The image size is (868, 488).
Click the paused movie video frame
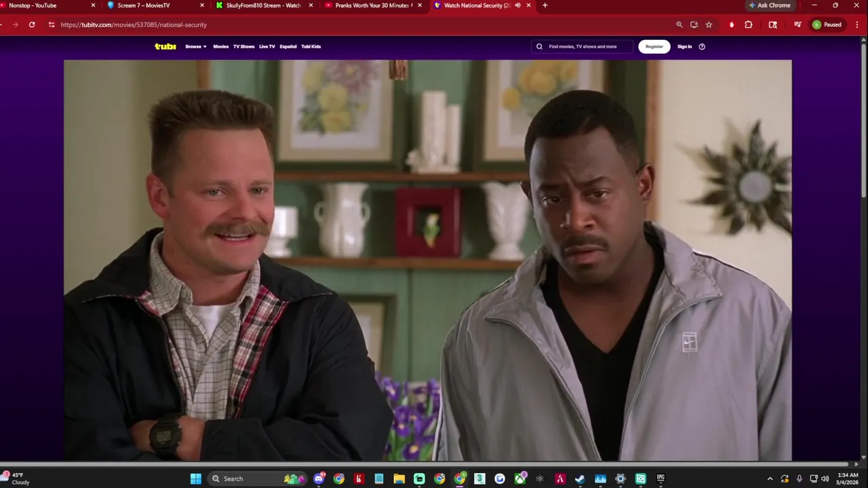pos(427,260)
